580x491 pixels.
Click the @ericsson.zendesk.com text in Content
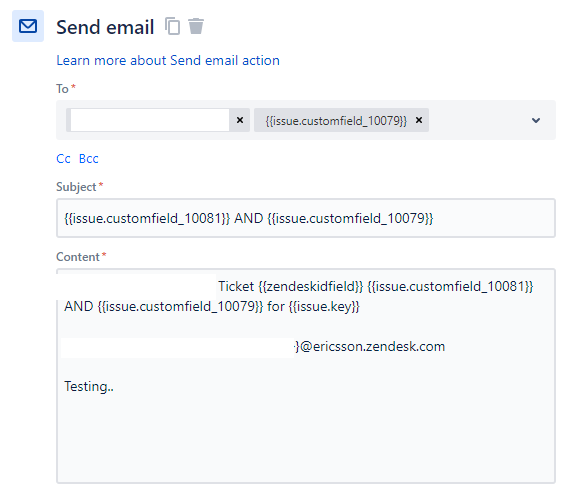(372, 347)
